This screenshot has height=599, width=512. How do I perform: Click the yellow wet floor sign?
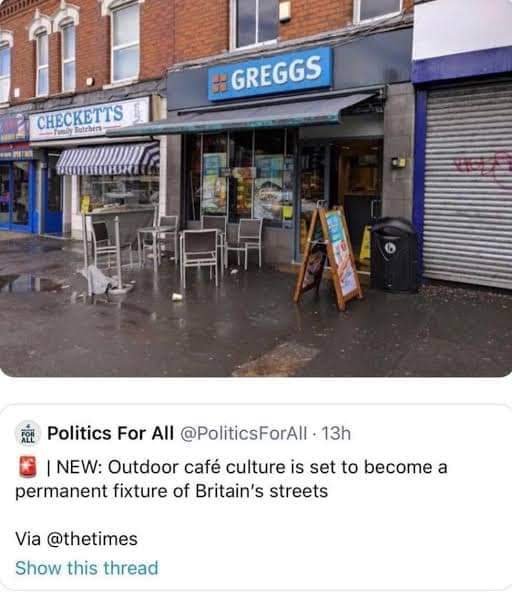365,244
